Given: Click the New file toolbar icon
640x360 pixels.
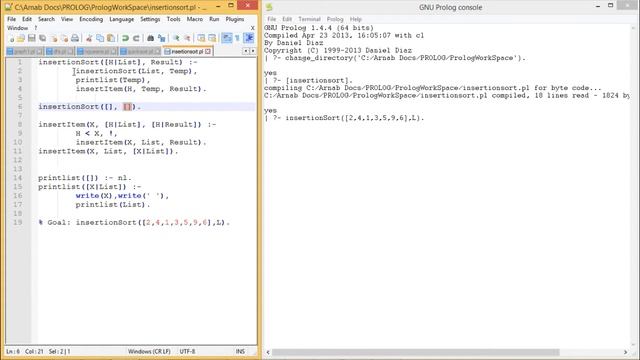Looking at the screenshot, I should (x=11, y=38).
